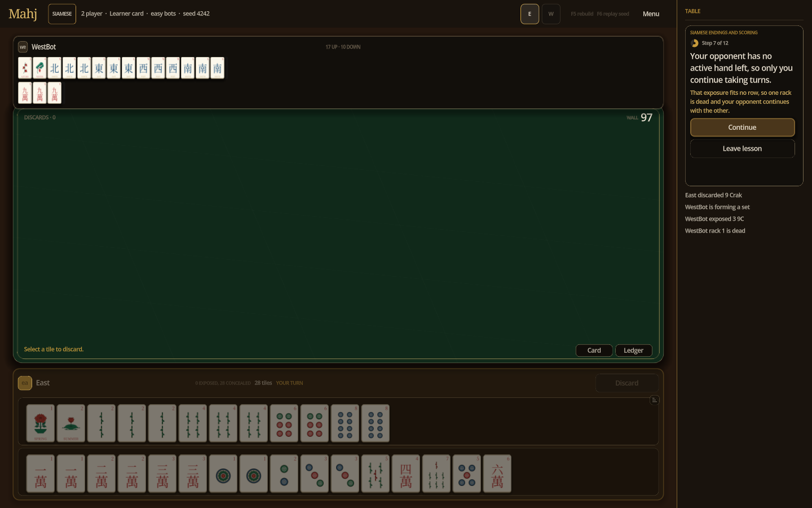The height and width of the screenshot is (508, 812).
Task: Pick the 5 Bam tile
Action: click(x=376, y=474)
